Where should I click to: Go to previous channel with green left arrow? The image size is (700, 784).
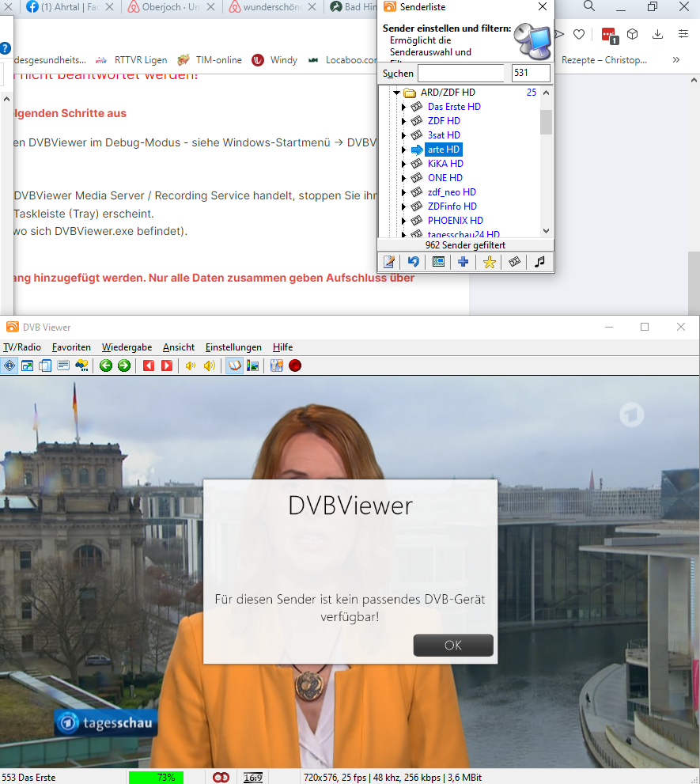point(106,366)
